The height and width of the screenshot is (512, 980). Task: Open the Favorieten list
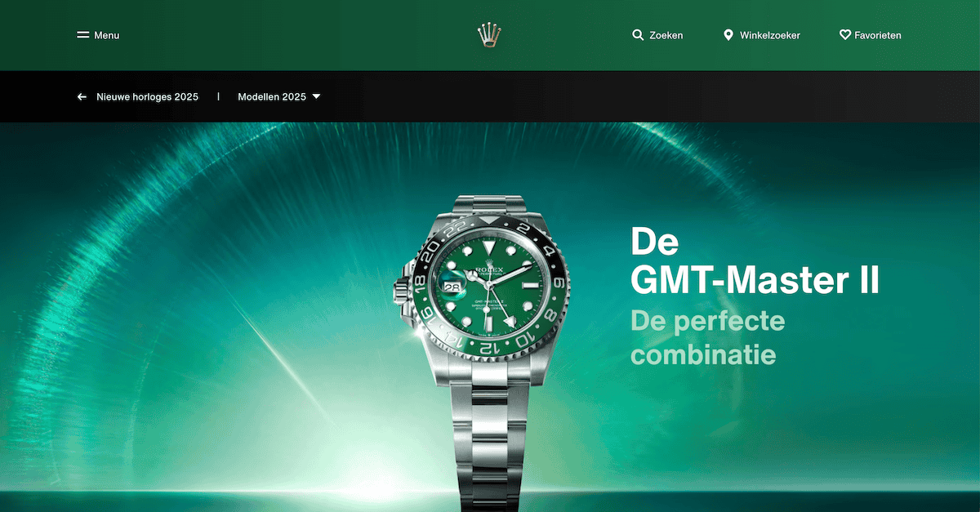pos(878,35)
